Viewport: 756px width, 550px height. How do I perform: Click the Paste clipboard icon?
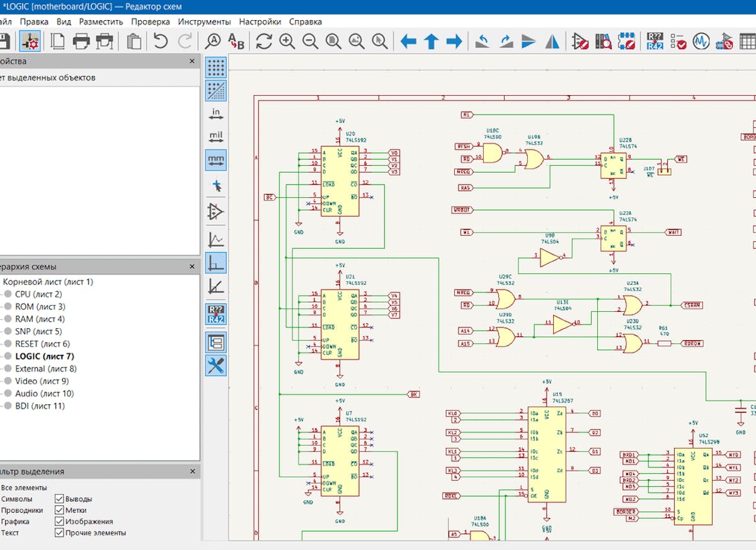point(134,42)
